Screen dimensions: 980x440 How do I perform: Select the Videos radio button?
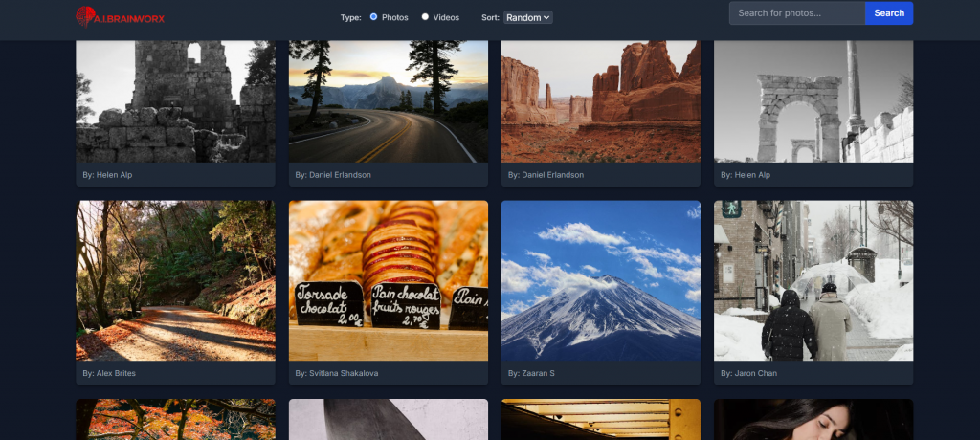click(x=425, y=17)
